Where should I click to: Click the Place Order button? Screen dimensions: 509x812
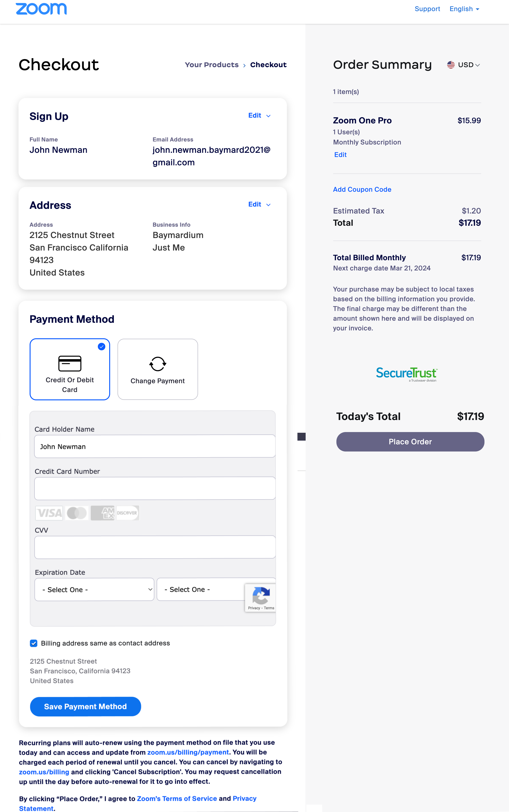[x=410, y=442]
